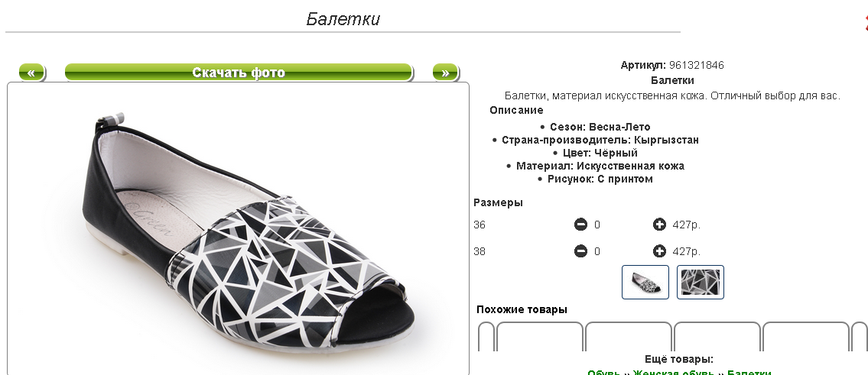Open the narrow leftmost similar product card
Image resolution: width=868 pixels, height=375 pixels.
tap(486, 336)
